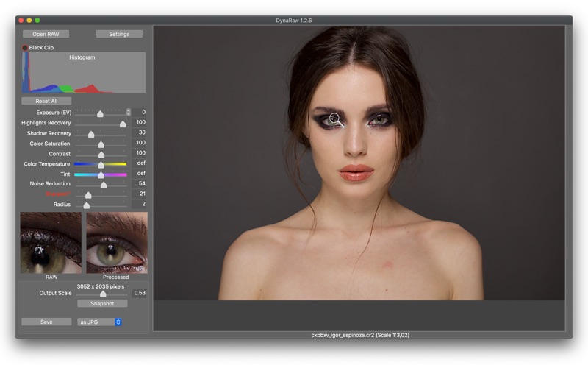Click the Tint def value field
Viewport: 588px width, 368px height.
point(140,173)
